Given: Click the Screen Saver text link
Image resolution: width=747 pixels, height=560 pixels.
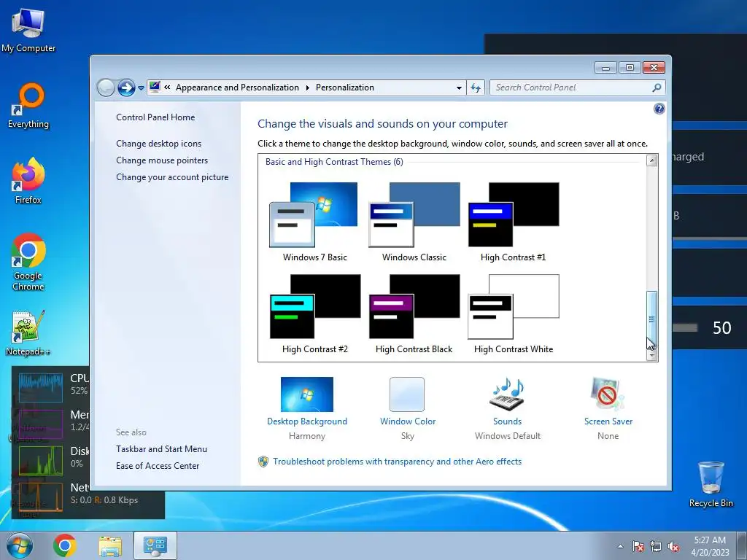Looking at the screenshot, I should coord(608,421).
